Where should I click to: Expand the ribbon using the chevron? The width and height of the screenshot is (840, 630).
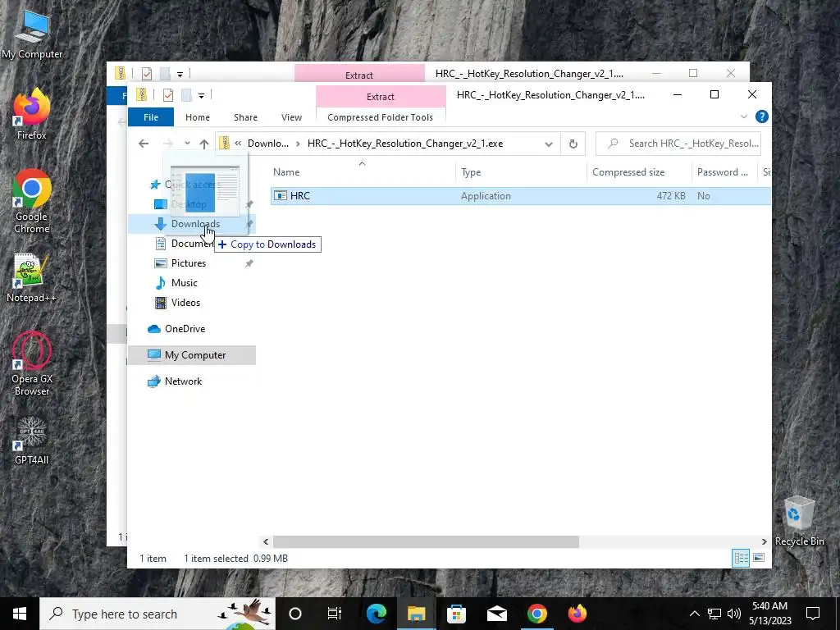(743, 116)
